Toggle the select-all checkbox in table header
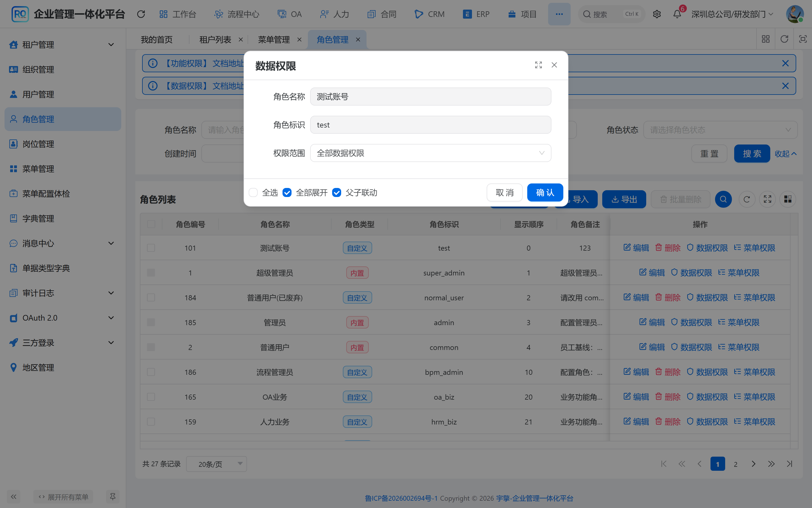The width and height of the screenshot is (812, 508). (151, 224)
